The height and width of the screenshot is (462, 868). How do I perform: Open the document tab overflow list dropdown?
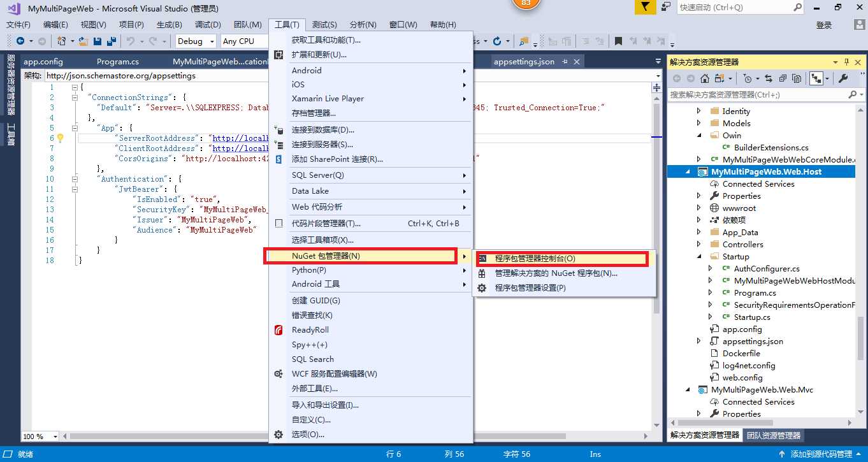click(x=658, y=62)
